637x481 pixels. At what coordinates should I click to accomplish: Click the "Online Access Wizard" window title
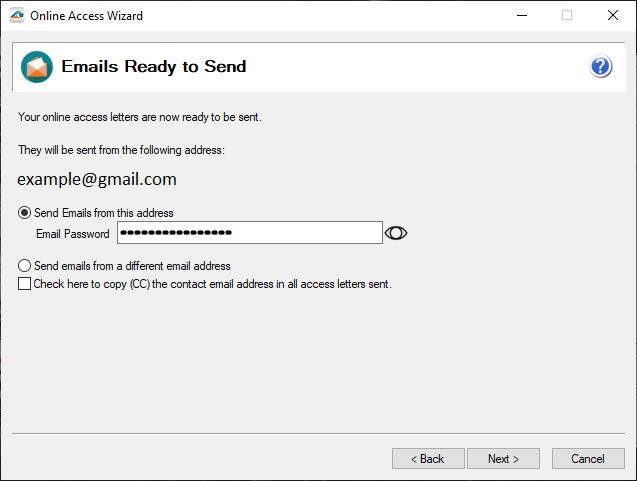[86, 16]
